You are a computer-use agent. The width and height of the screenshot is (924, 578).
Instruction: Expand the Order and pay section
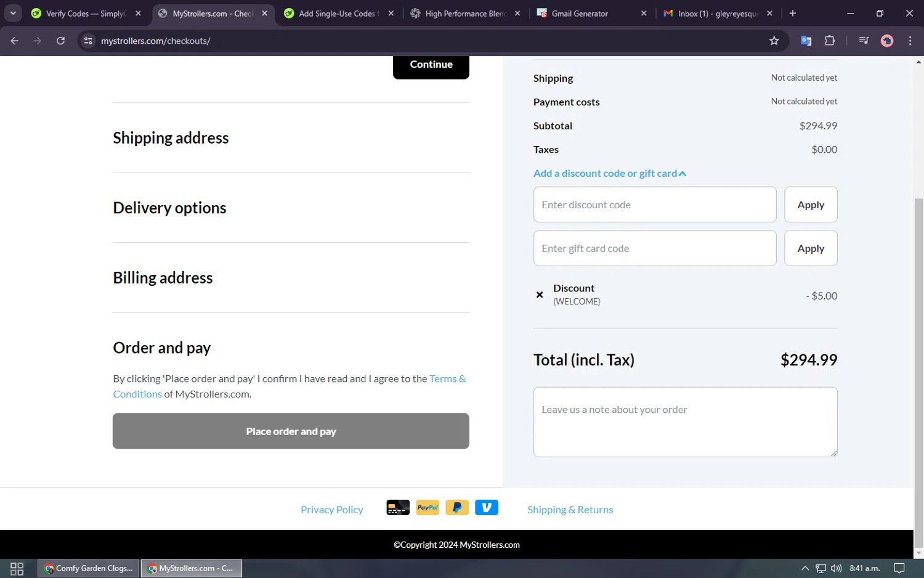(x=161, y=348)
